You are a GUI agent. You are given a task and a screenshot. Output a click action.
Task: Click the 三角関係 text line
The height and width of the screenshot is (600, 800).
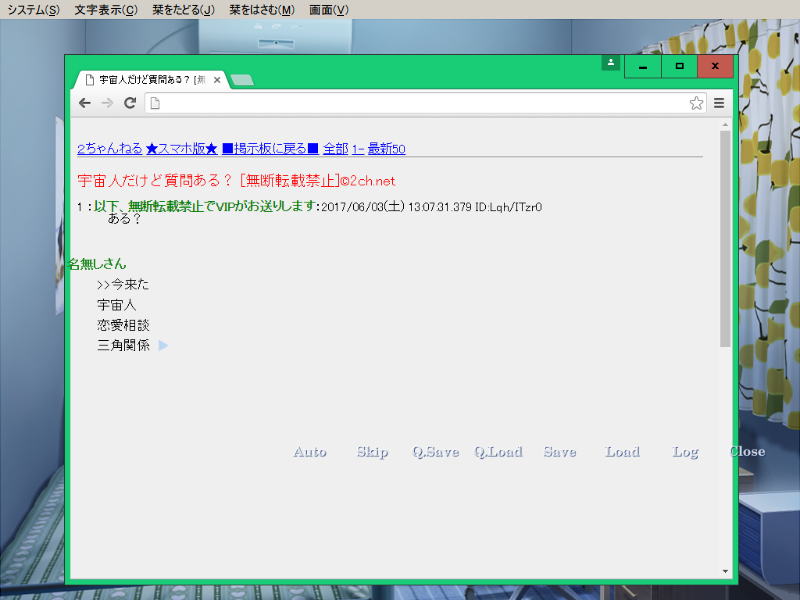[x=123, y=345]
